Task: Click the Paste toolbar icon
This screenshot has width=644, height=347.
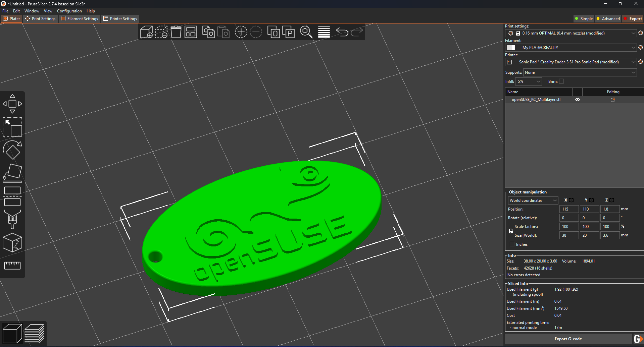Action: 223,32
